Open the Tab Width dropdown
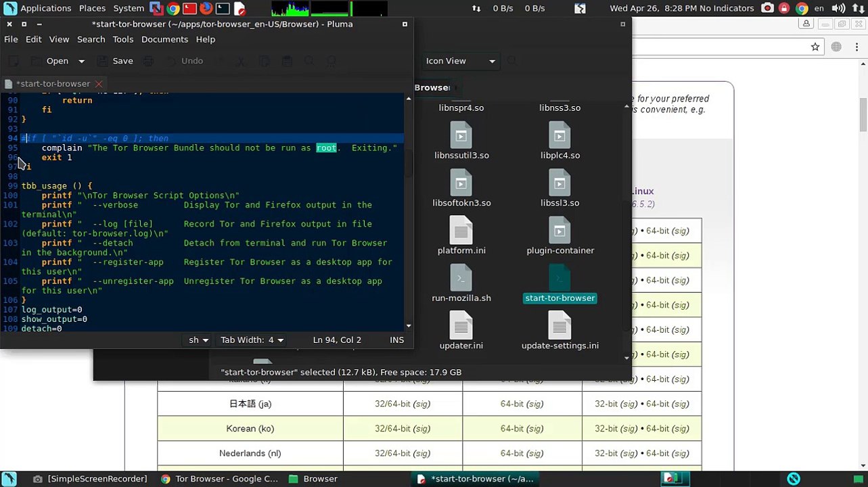 tap(252, 340)
